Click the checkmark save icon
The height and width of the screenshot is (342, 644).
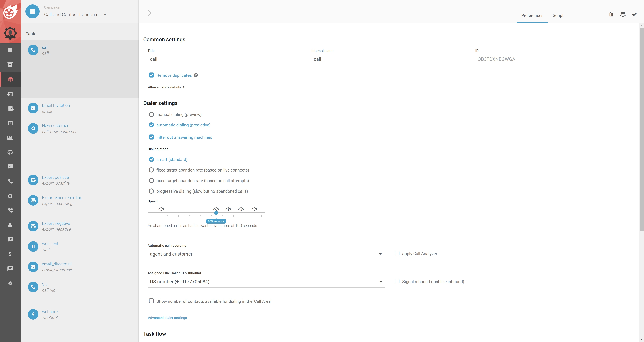(x=634, y=14)
